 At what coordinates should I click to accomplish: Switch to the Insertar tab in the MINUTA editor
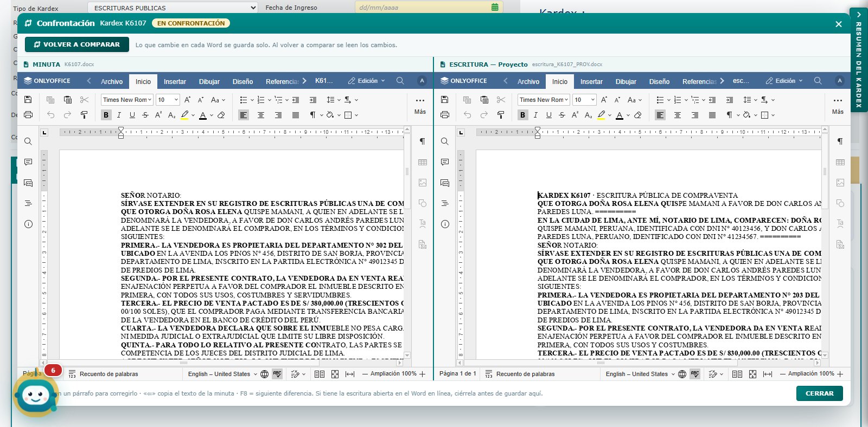tap(175, 81)
